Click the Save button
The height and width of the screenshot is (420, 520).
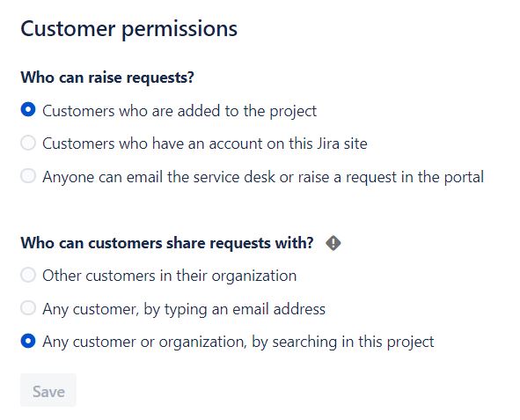pos(48,390)
